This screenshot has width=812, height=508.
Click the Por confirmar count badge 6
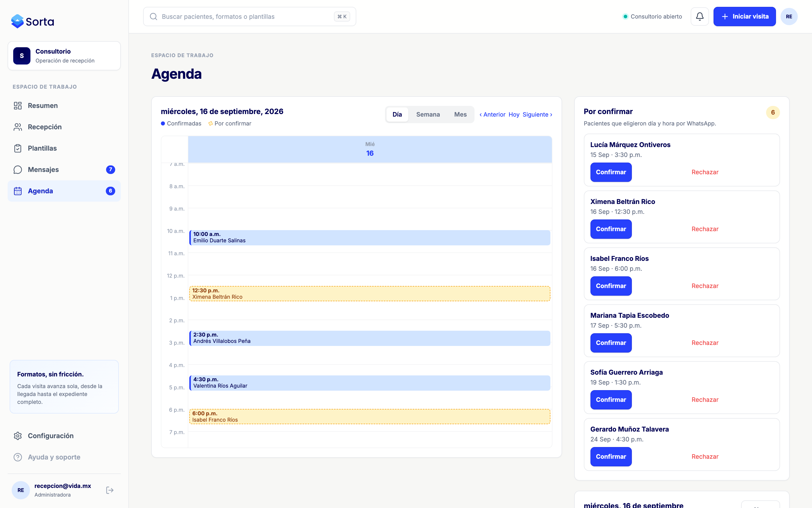pyautogui.click(x=773, y=113)
